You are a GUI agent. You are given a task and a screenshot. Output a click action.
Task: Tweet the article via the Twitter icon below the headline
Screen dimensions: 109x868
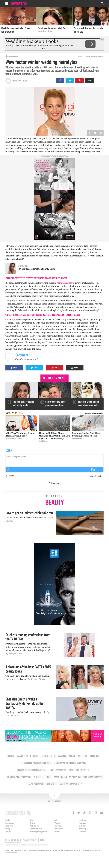coord(70,81)
